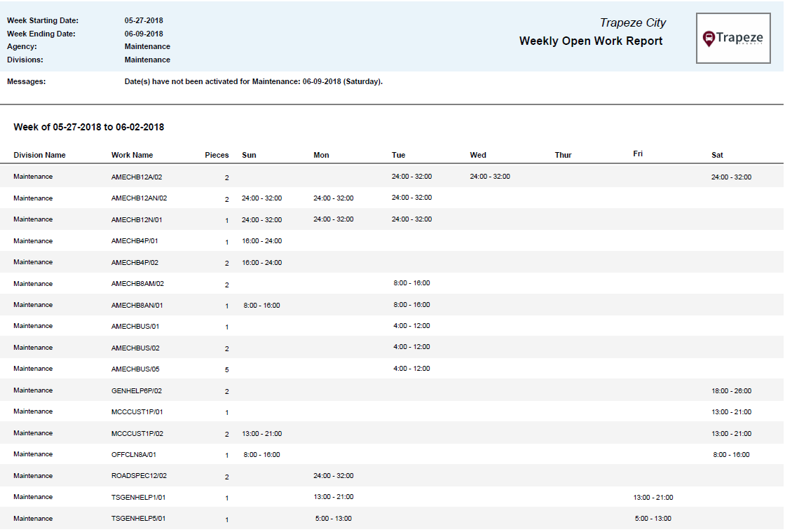Image resolution: width=785 pixels, height=532 pixels.
Task: Click the Trapeze logo icon
Action: coord(732,39)
